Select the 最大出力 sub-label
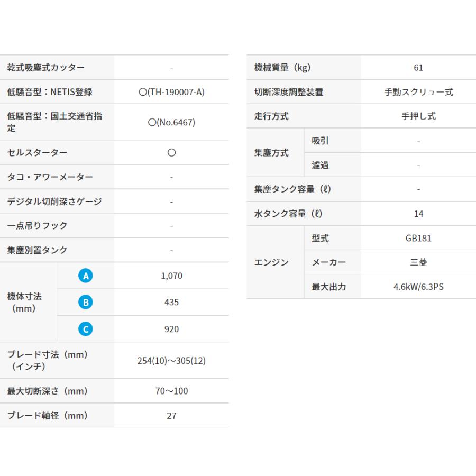The width and height of the screenshot is (476, 476). (329, 287)
